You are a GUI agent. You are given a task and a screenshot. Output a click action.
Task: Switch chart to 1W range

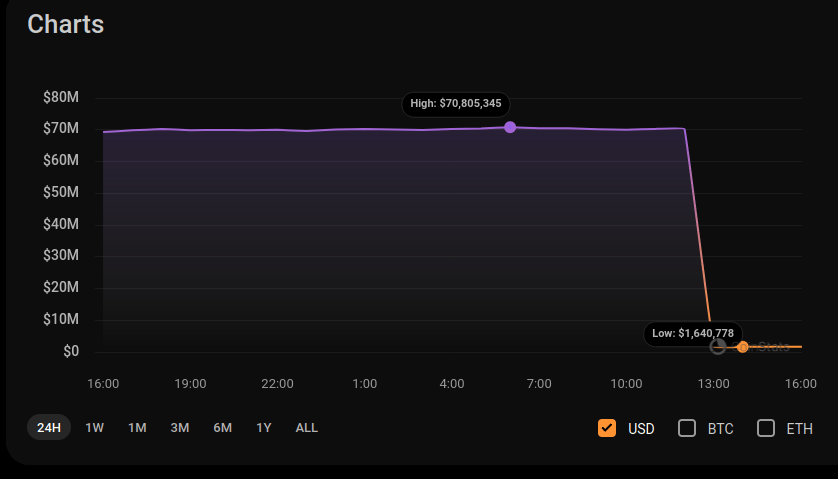pos(94,428)
